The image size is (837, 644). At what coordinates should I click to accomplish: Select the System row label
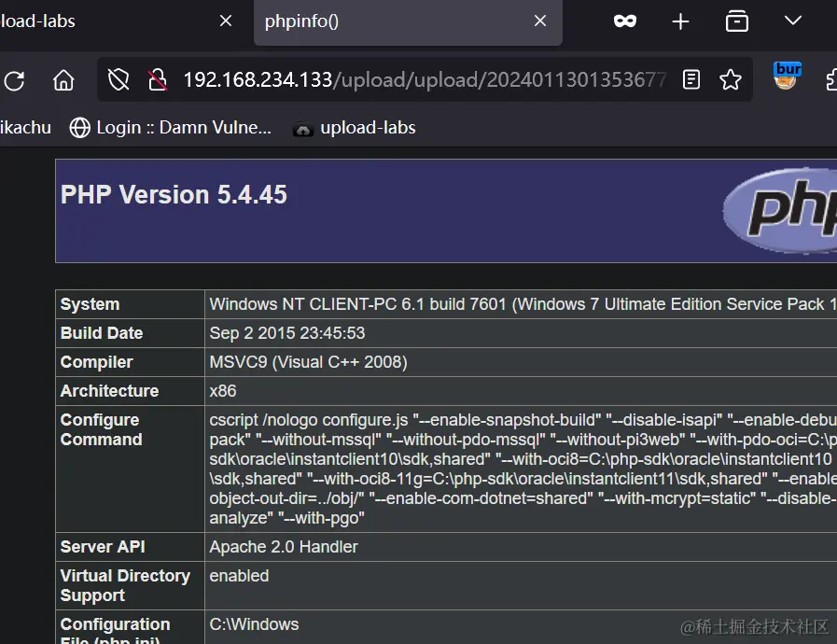point(90,304)
